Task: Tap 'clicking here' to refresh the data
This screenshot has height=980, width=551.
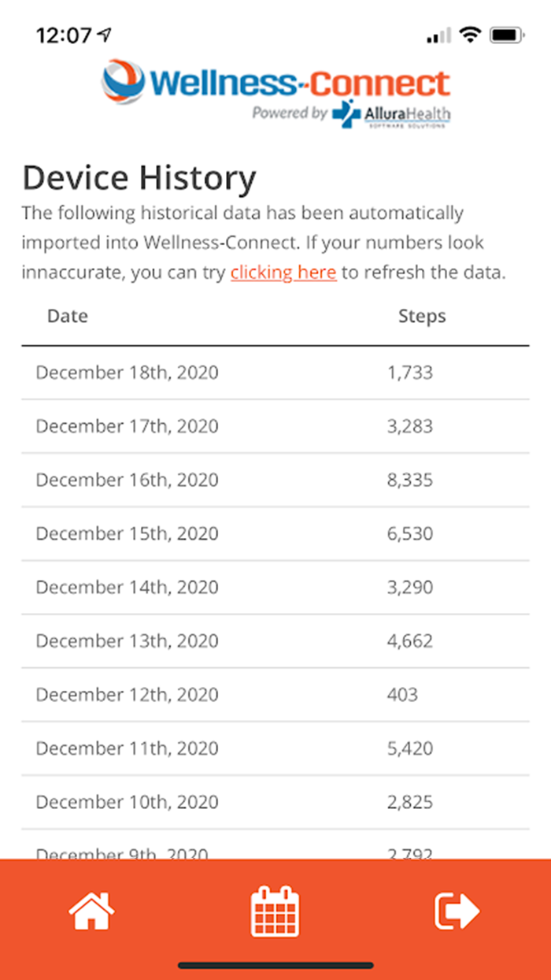Action: [283, 272]
